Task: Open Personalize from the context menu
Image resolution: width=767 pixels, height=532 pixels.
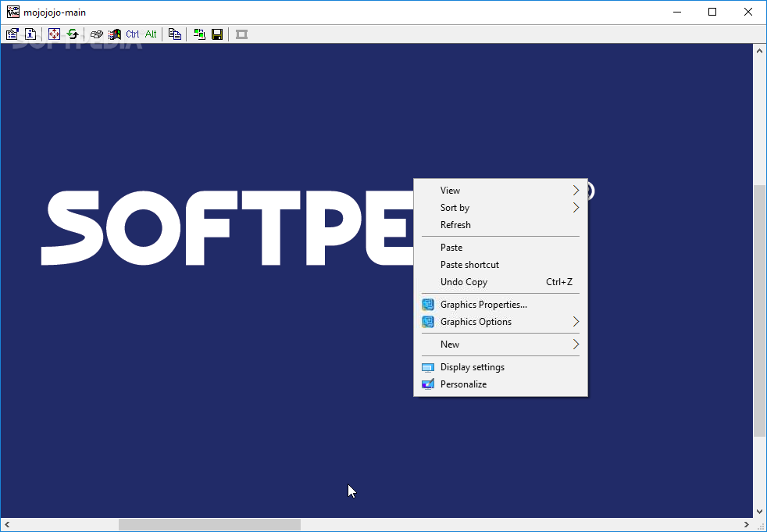Action: (501, 384)
